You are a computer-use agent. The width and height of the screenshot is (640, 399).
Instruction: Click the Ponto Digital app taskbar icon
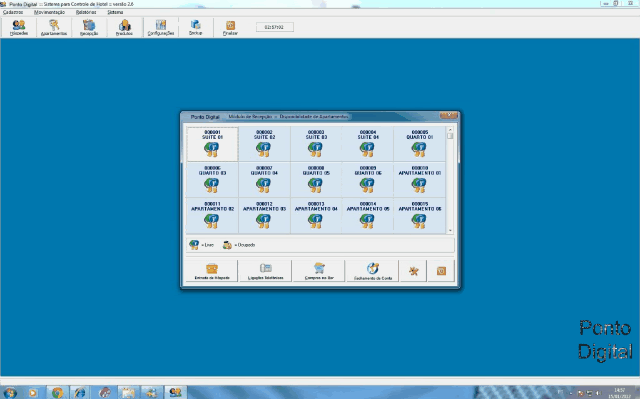click(176, 393)
